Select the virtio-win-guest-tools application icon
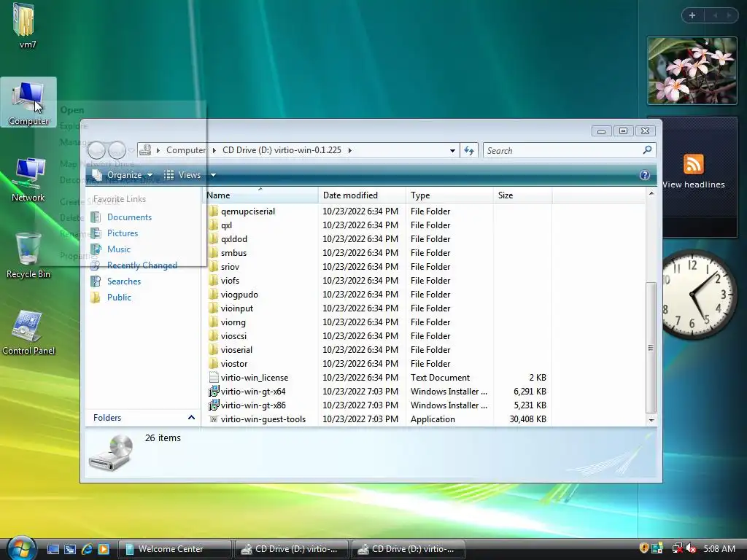747x560 pixels. 214,419
